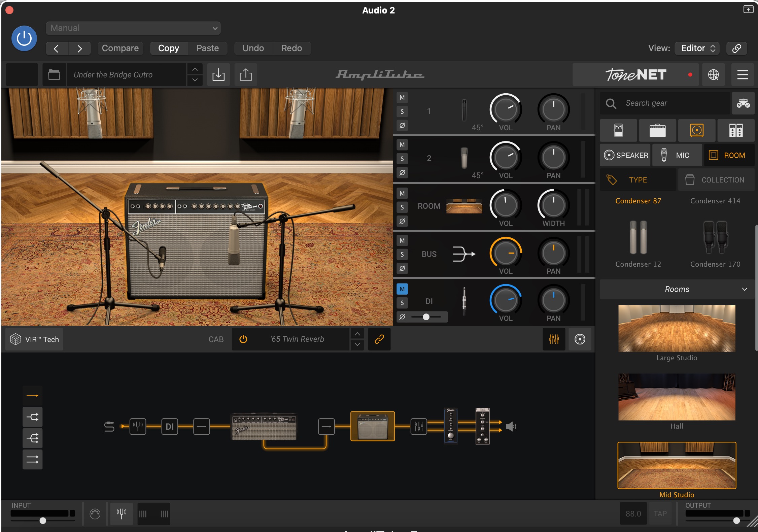This screenshot has width=758, height=532.
Task: Select the amp gear category icon
Action: point(657,130)
